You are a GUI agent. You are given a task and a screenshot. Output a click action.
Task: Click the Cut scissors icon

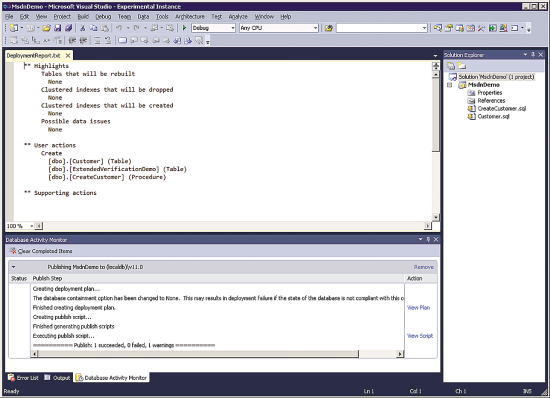83,28
